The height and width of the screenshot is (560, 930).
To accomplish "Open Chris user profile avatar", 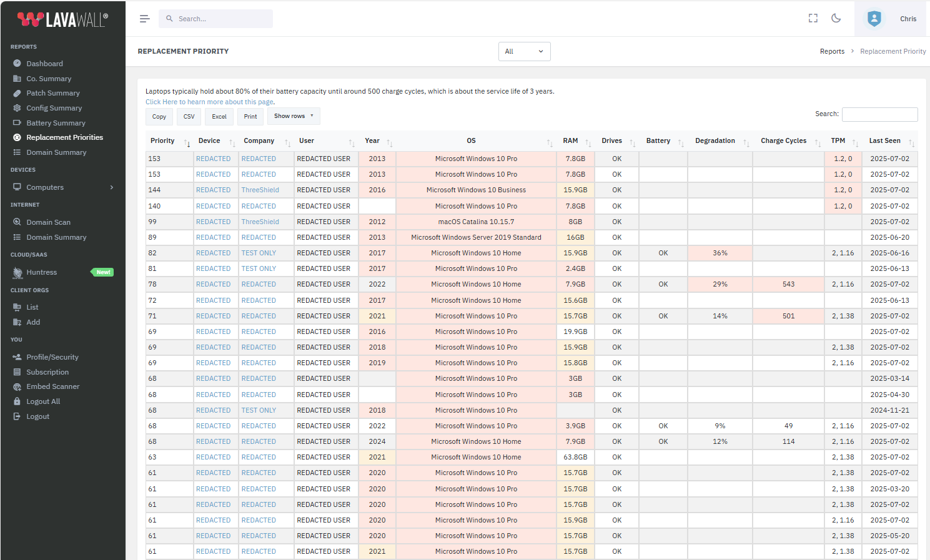I will [874, 19].
